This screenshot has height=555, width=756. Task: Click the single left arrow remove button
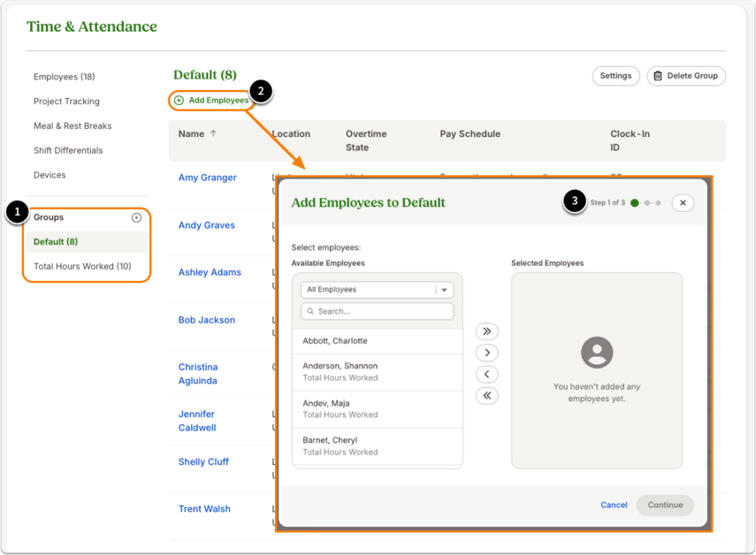487,375
